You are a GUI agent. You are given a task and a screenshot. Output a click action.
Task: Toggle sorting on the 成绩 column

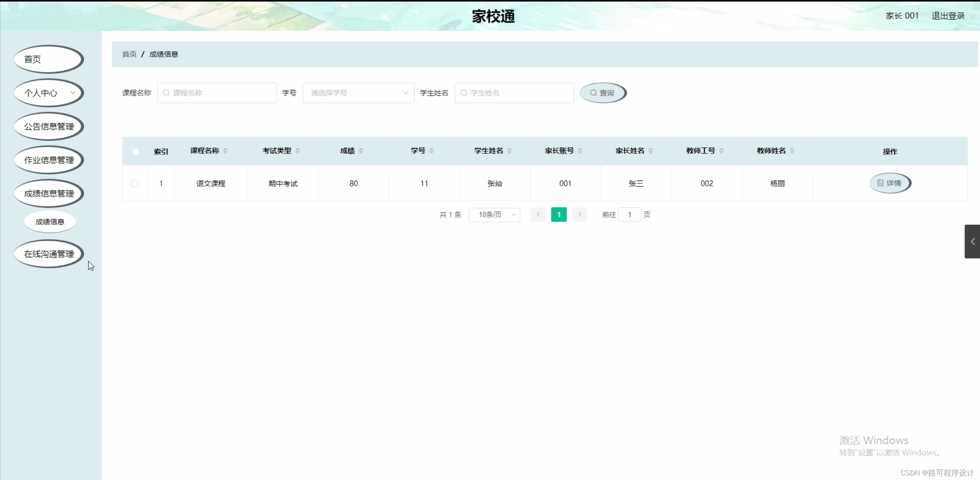(x=361, y=150)
